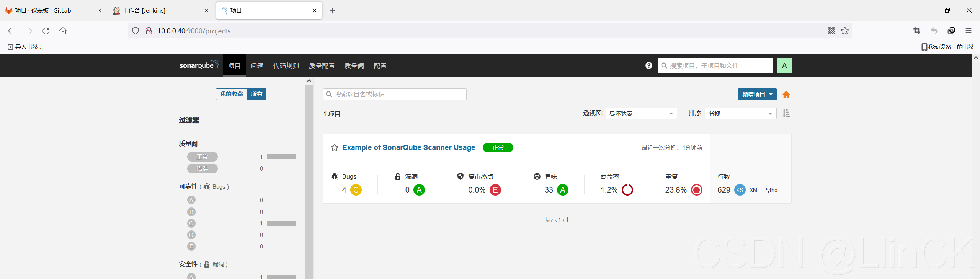The height and width of the screenshot is (279, 980).
Task: Click the browser extension swirl icon
Action: 951,31
